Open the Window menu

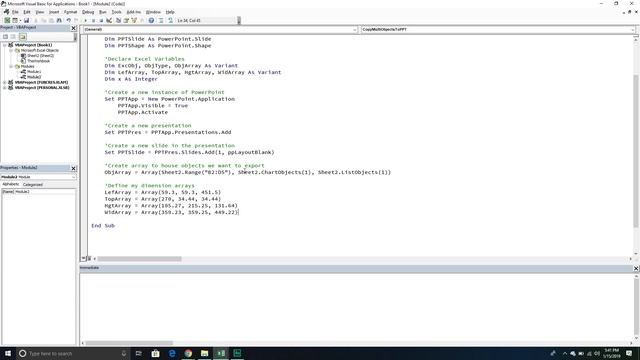pos(153,12)
